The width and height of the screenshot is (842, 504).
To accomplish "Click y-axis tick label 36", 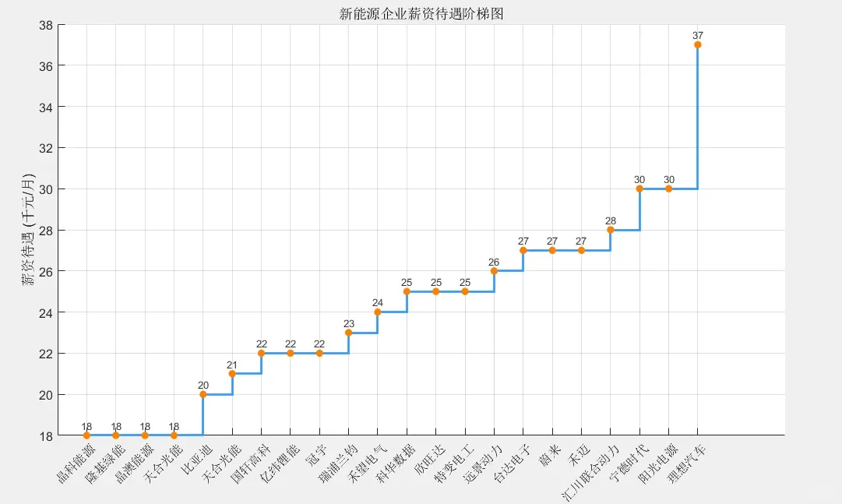I will click(x=46, y=66).
